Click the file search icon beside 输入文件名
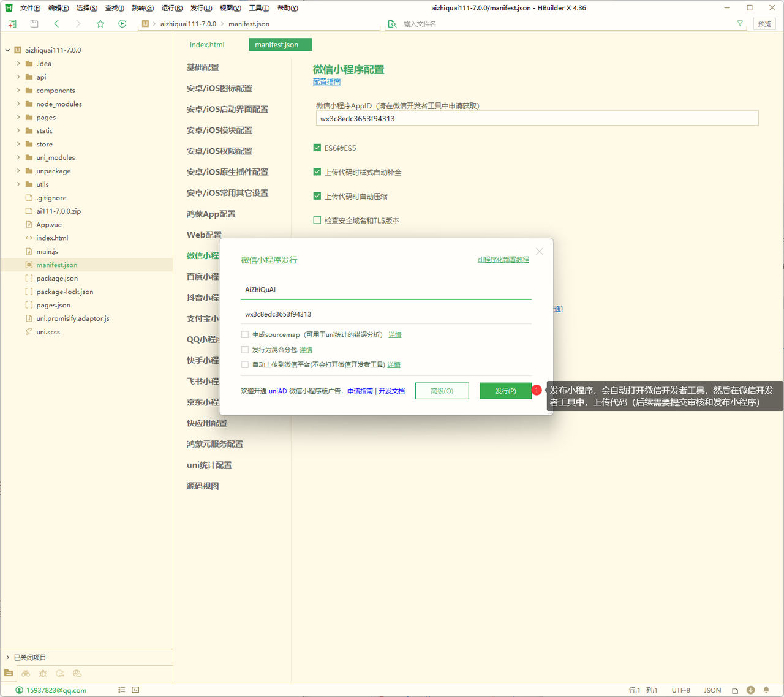Viewport: 784px width, 697px height. pyautogui.click(x=392, y=24)
